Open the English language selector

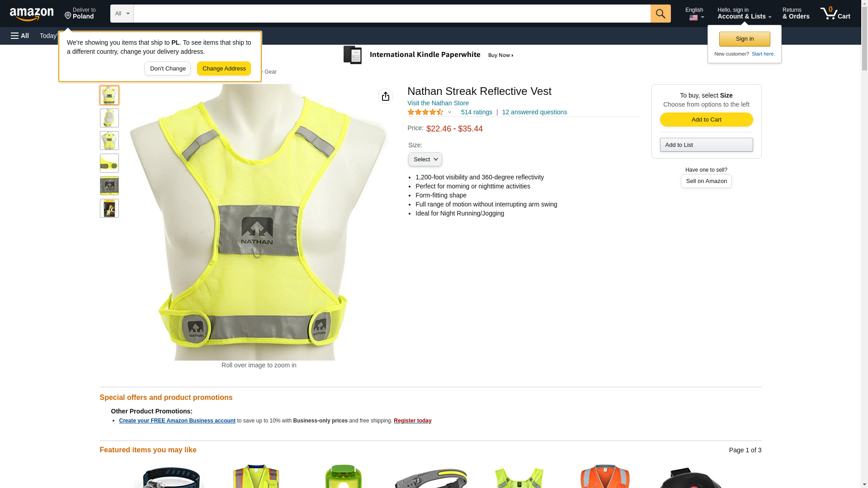point(694,14)
